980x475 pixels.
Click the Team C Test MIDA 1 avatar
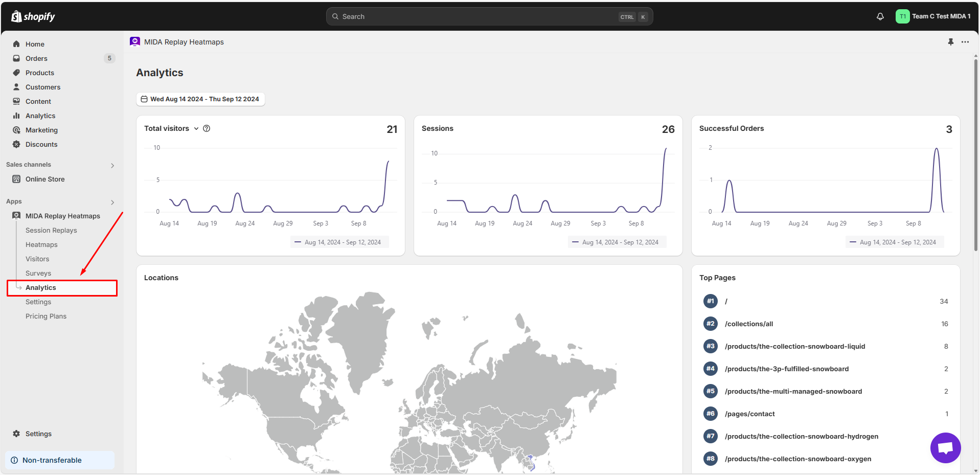(902, 16)
